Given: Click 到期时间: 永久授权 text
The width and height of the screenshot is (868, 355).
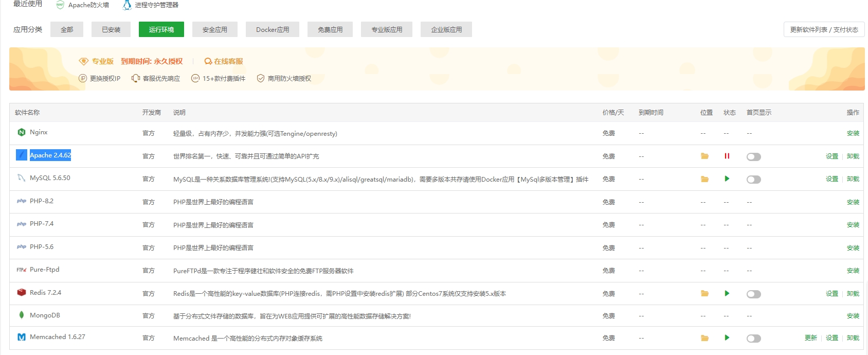Looking at the screenshot, I should 152,61.
